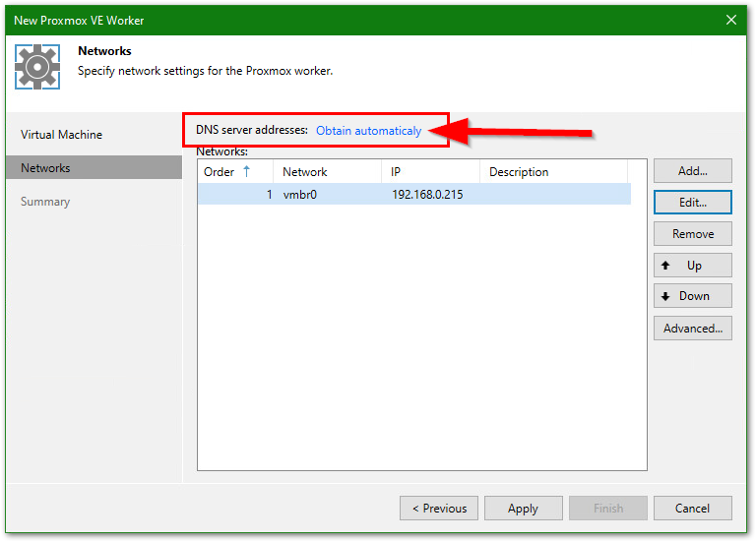Select the vmbr0 network row
Image resolution: width=756 pixels, height=542 pixels.
413,195
